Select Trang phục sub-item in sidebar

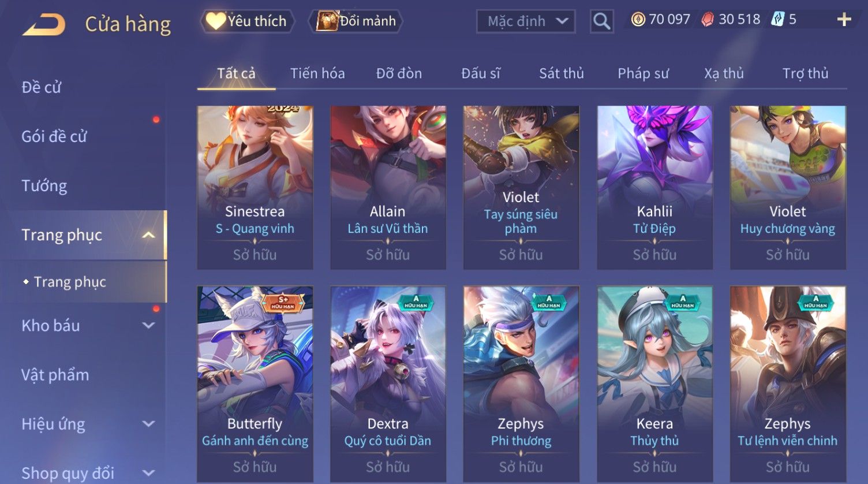tap(70, 282)
